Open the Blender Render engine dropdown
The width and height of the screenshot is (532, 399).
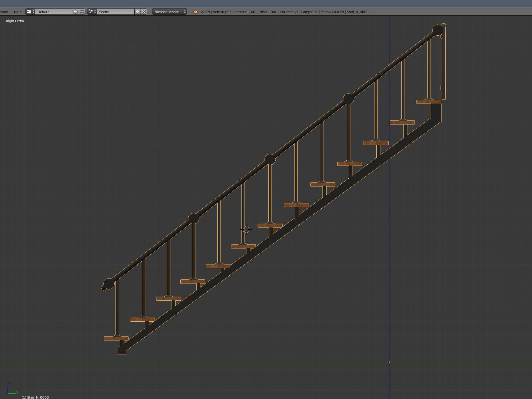169,12
